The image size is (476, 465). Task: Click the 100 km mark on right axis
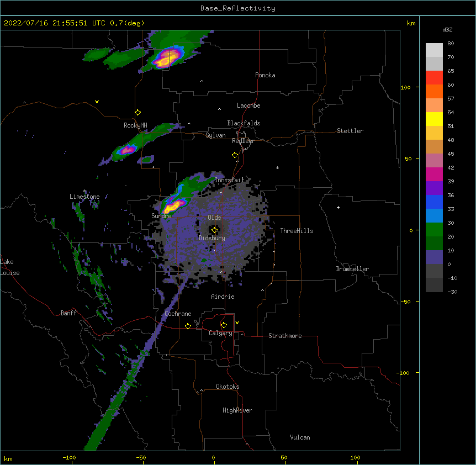point(405,87)
